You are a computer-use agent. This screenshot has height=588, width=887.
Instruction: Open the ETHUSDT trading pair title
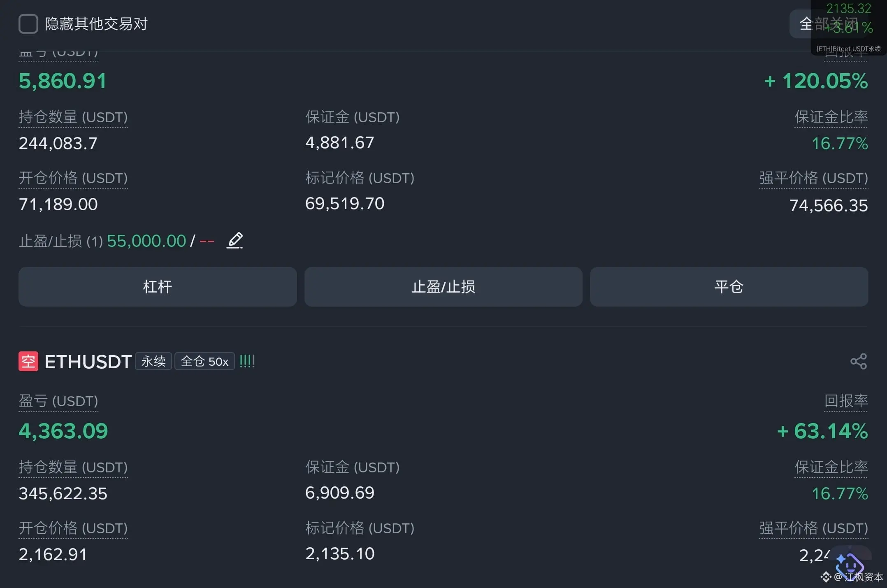[x=88, y=362]
